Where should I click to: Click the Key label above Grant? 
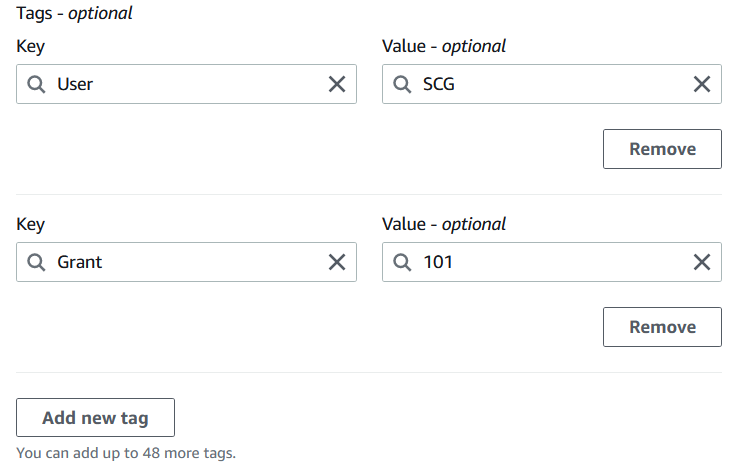[31, 224]
